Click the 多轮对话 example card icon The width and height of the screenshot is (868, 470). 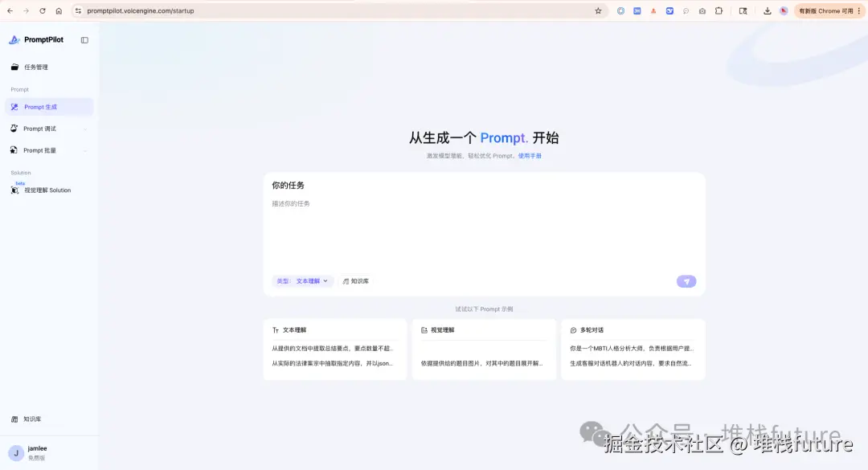click(x=573, y=329)
